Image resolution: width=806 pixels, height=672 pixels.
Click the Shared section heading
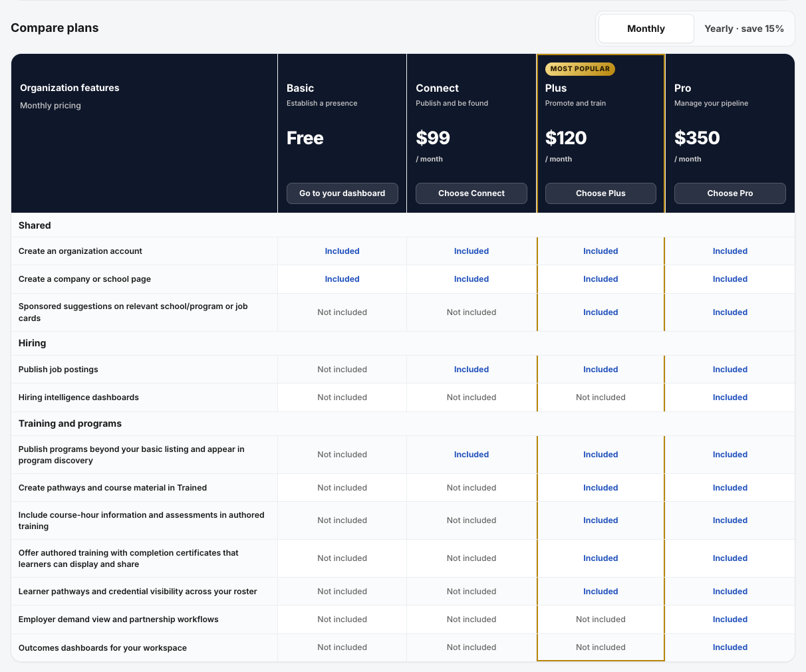[x=35, y=225]
